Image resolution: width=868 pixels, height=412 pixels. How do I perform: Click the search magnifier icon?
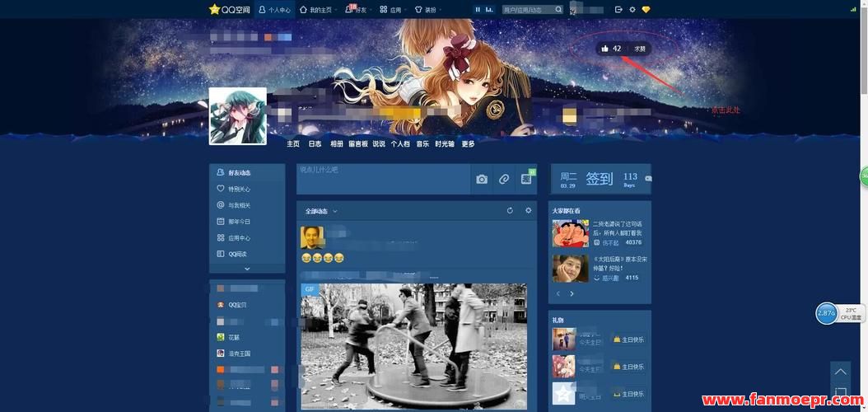click(558, 9)
